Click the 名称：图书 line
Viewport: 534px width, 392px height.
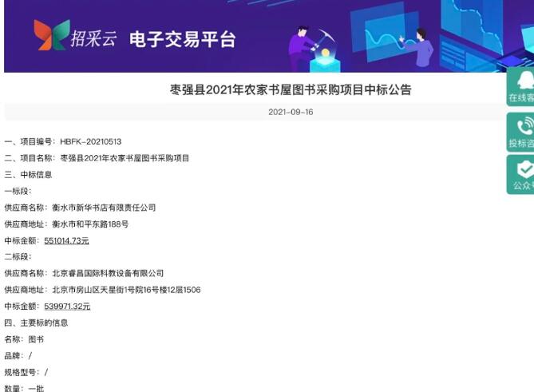pyautogui.click(x=24, y=339)
